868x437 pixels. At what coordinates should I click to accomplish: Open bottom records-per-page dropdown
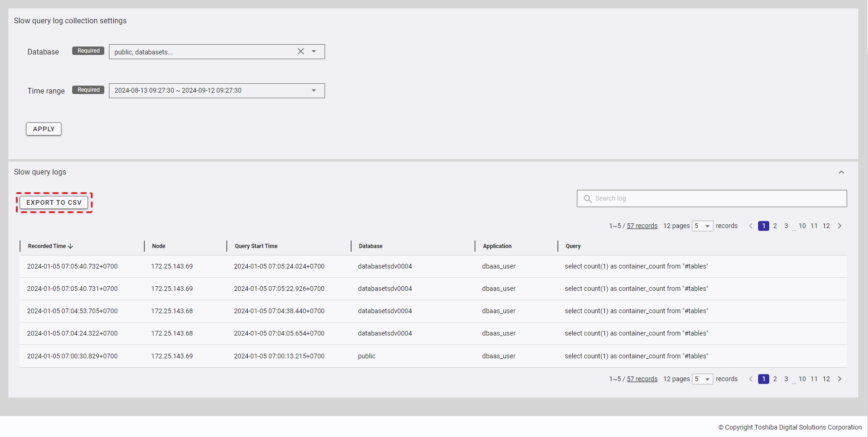(702, 379)
